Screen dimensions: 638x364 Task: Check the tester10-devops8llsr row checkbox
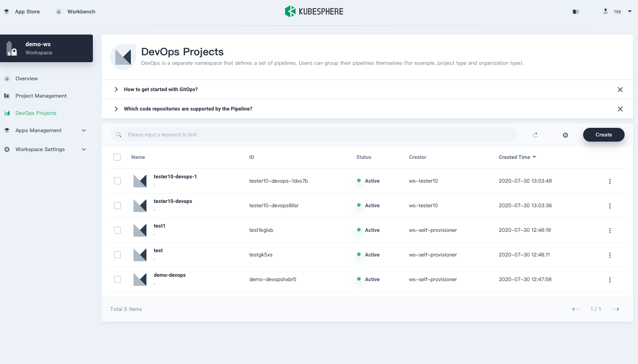(x=117, y=206)
